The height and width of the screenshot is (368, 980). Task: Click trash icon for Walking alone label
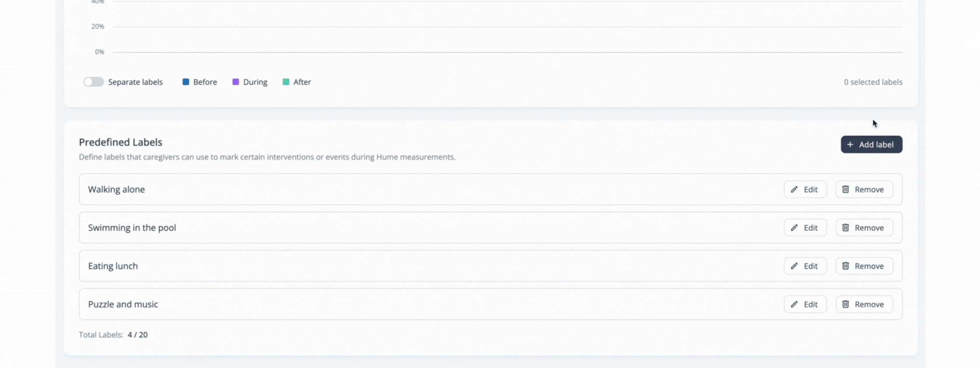pos(845,189)
